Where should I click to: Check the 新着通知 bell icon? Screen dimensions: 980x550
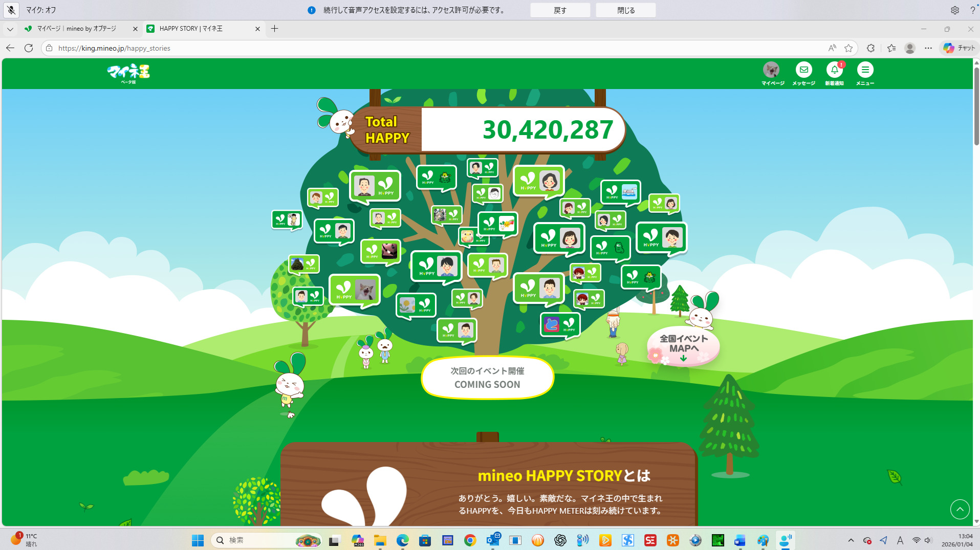click(834, 70)
